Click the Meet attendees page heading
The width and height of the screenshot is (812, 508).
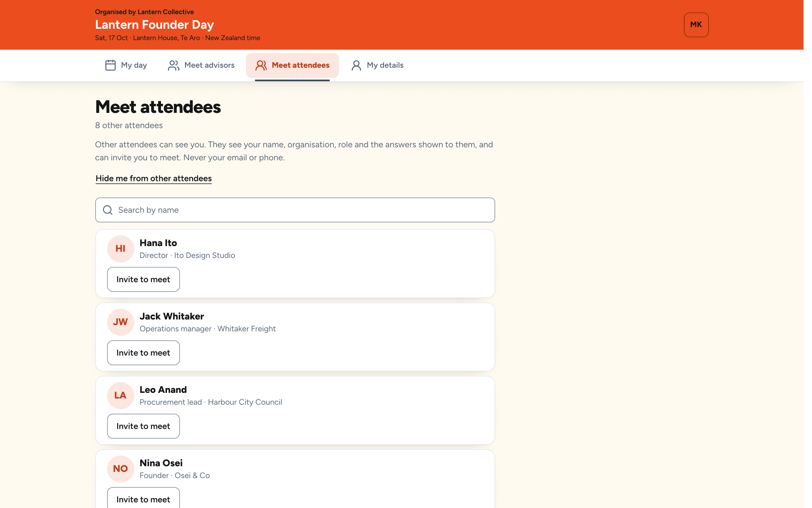158,107
